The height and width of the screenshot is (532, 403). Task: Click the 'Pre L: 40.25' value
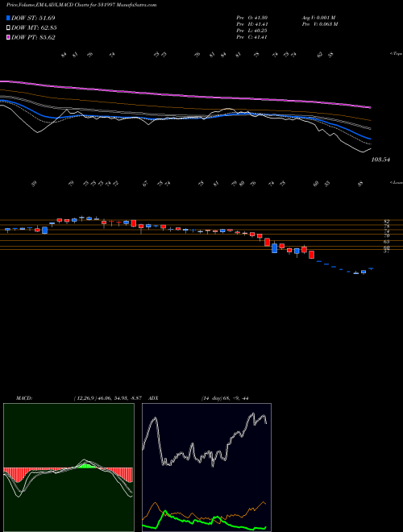(x=252, y=31)
